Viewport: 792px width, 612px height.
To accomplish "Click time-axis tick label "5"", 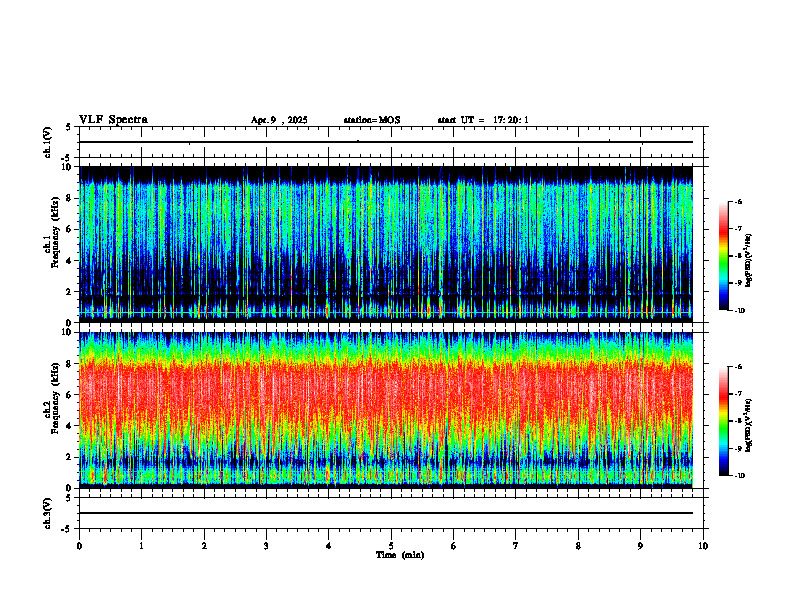I will coord(391,546).
